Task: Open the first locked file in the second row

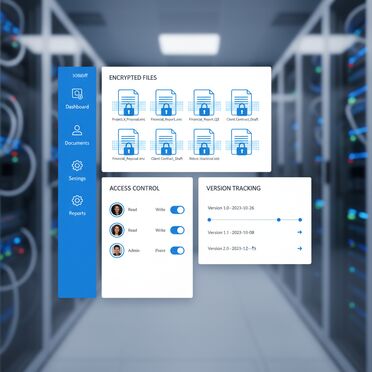Action: click(x=128, y=142)
